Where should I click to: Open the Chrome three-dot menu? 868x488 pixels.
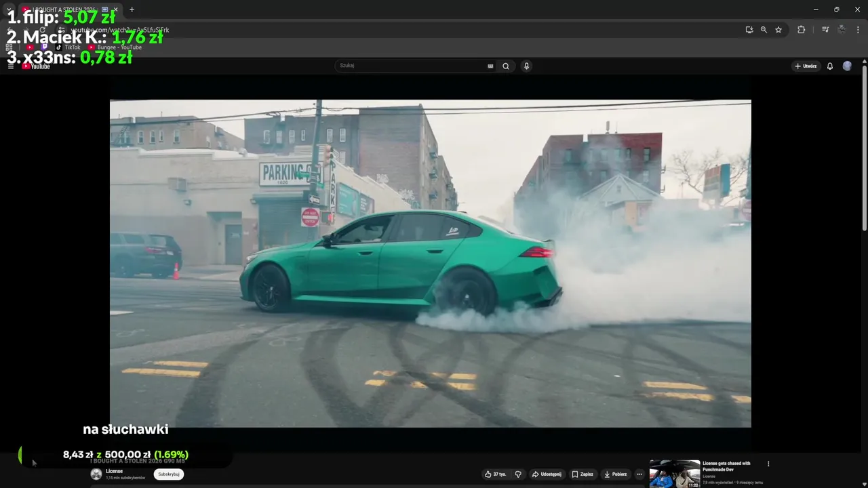858,30
